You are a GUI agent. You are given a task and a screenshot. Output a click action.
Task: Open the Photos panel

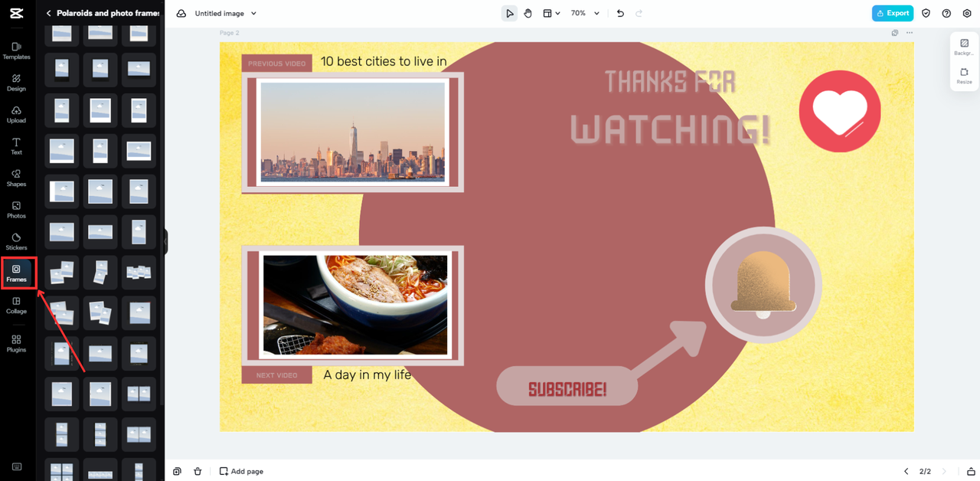(x=16, y=210)
